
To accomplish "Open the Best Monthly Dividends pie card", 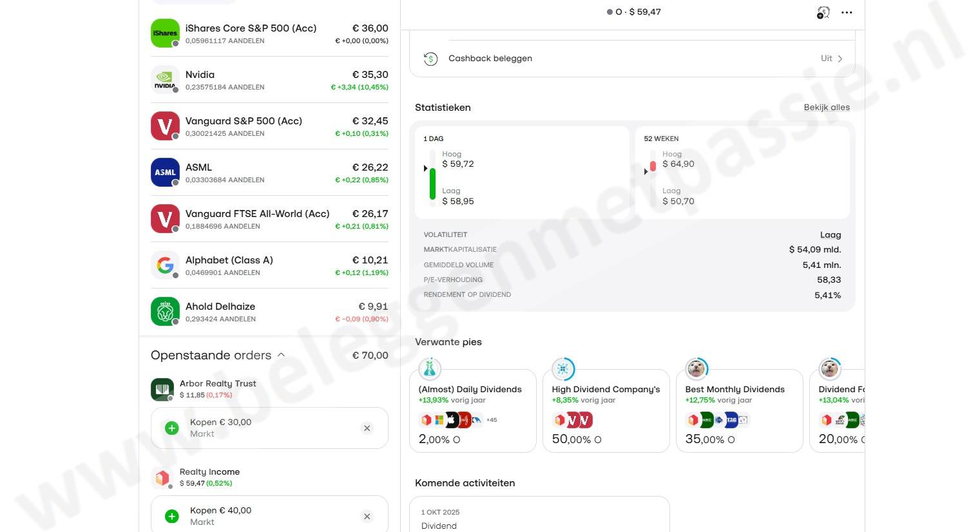I will [x=739, y=411].
